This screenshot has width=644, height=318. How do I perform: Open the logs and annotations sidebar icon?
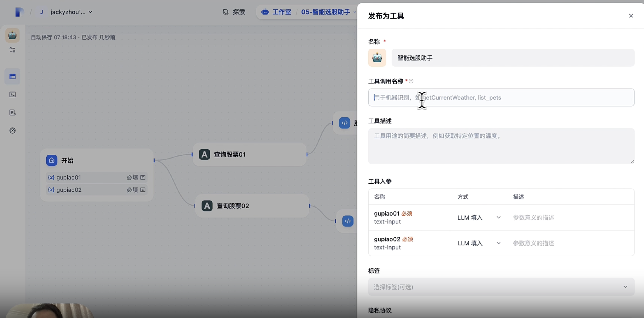click(x=12, y=112)
